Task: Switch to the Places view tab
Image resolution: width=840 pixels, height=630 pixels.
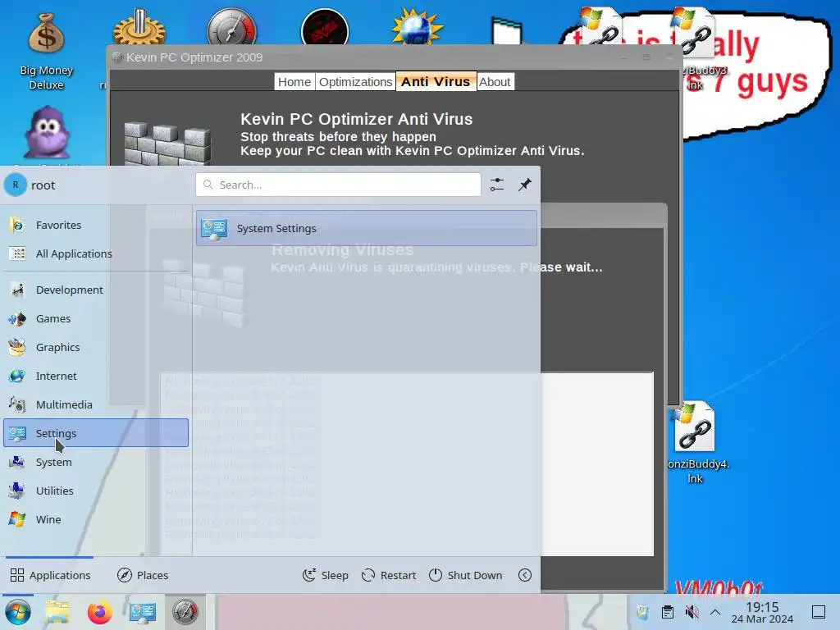Action: (x=143, y=575)
